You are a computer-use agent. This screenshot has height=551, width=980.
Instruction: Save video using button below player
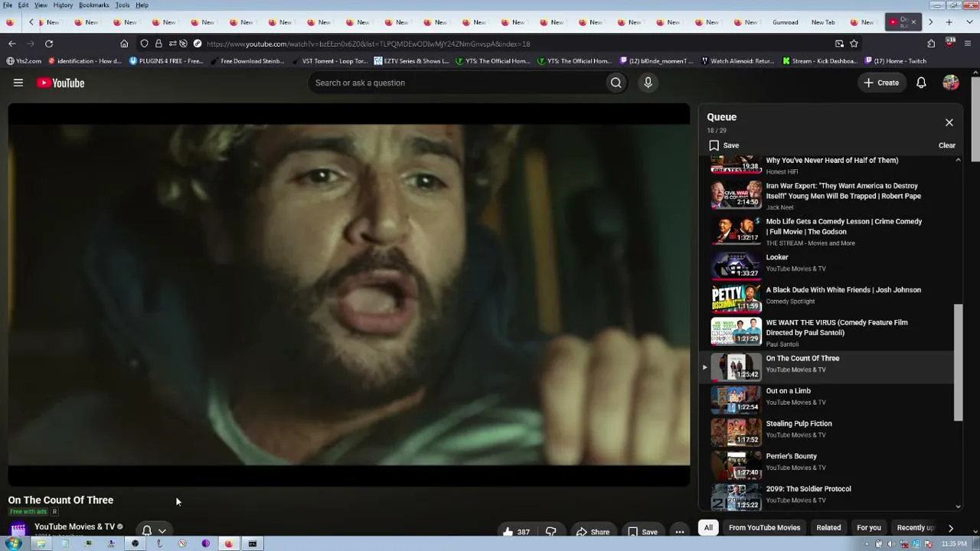coord(642,532)
